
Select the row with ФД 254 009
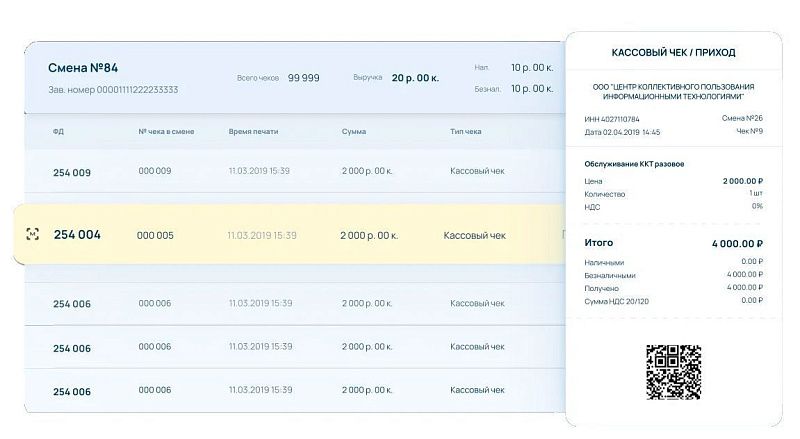(x=295, y=171)
